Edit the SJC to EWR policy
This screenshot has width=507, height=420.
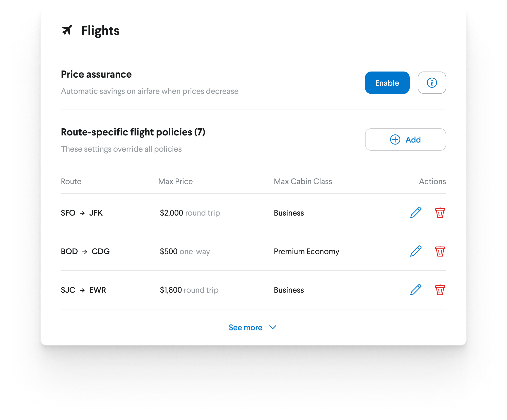coord(416,290)
